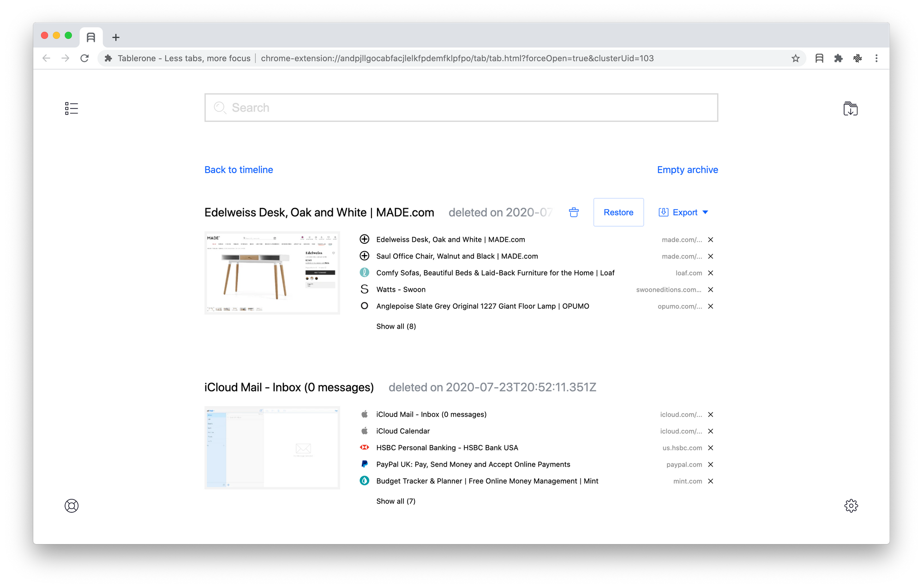Restore the Edelweiss Desk tab group
This screenshot has height=588, width=923.
[x=618, y=212]
